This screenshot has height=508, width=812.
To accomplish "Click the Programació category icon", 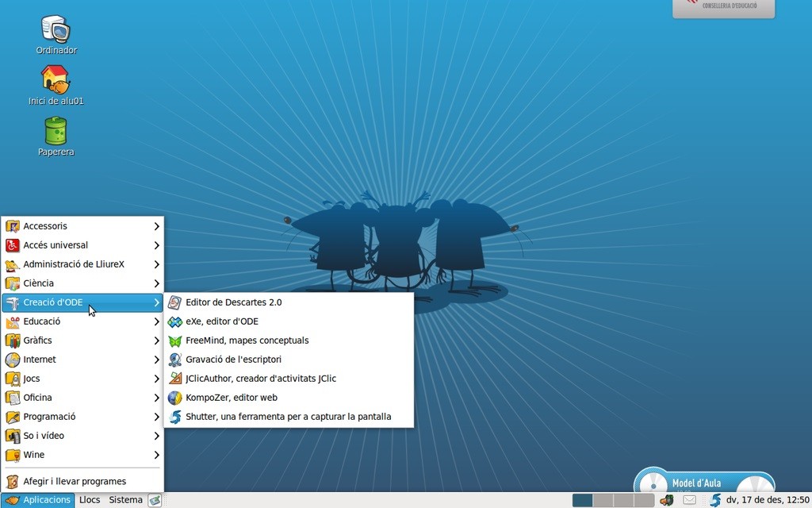I will pos(13,417).
